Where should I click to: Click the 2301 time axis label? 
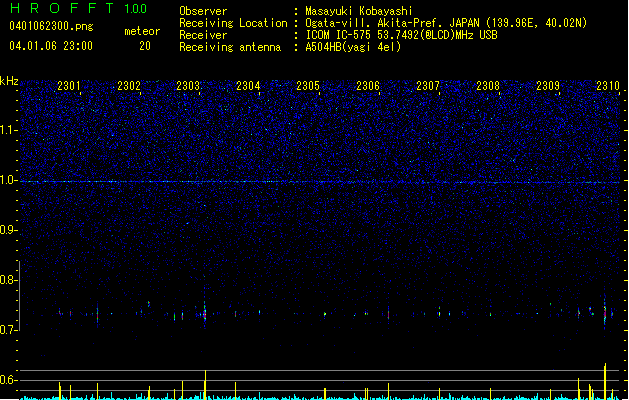tap(69, 85)
